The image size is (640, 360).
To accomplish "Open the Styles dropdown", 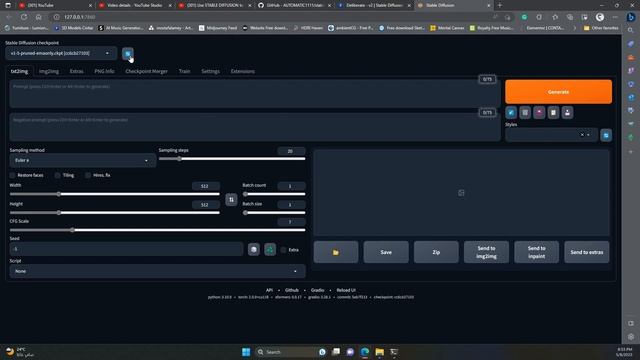I will tap(551, 135).
